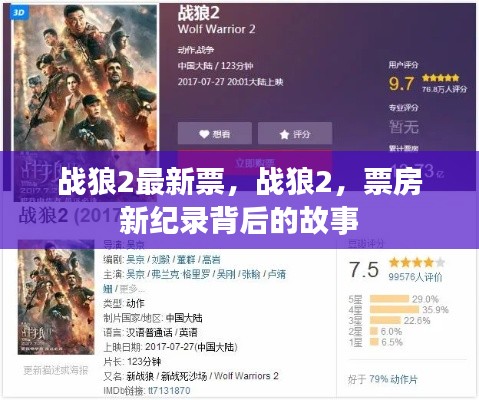
Task: Click the Douban star rating icons
Action: tap(417, 263)
